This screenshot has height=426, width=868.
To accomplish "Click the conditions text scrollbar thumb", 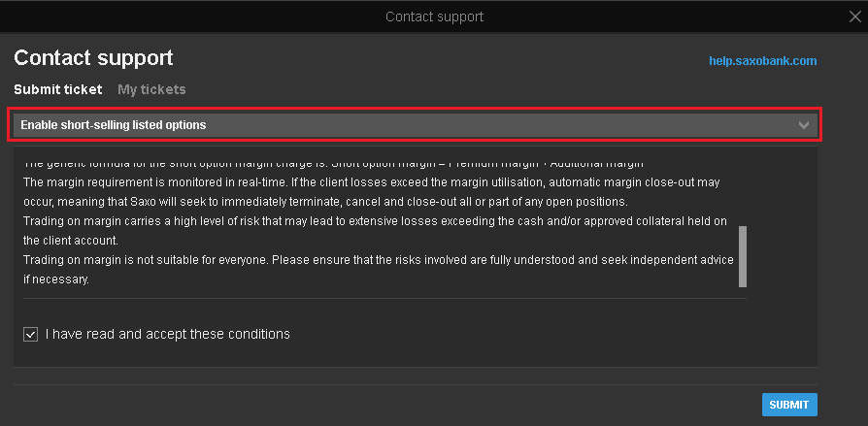I will pos(743,256).
